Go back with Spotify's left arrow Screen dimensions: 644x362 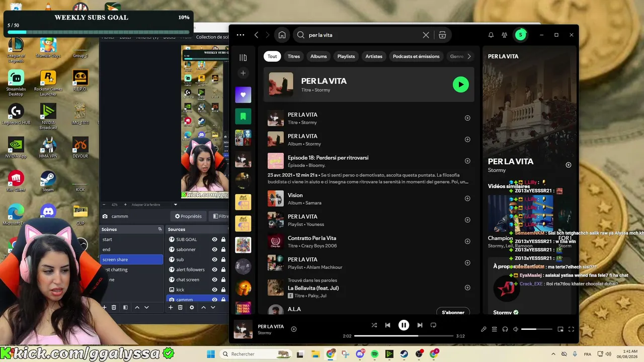pos(256,35)
